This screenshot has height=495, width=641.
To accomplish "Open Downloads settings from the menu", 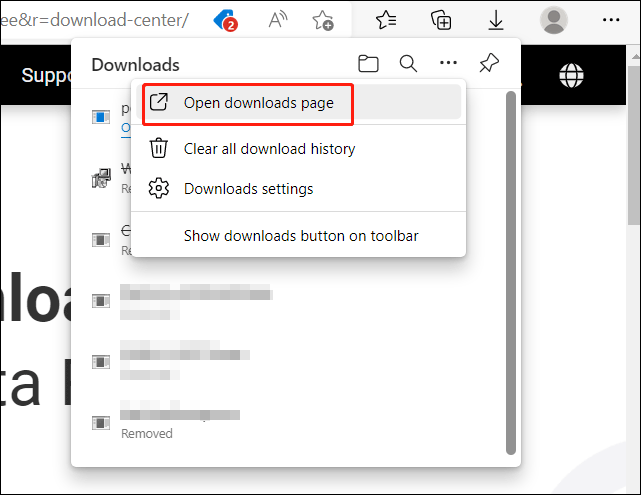I will pyautogui.click(x=299, y=189).
